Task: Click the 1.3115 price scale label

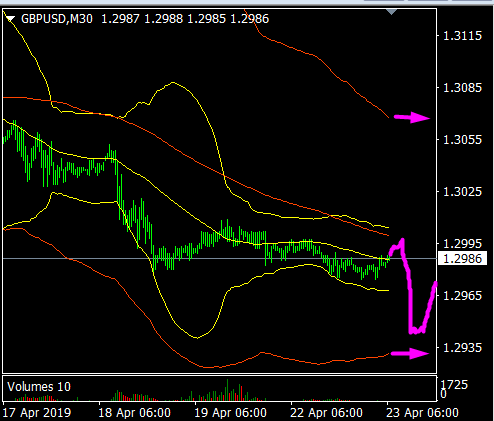Action: coord(462,36)
